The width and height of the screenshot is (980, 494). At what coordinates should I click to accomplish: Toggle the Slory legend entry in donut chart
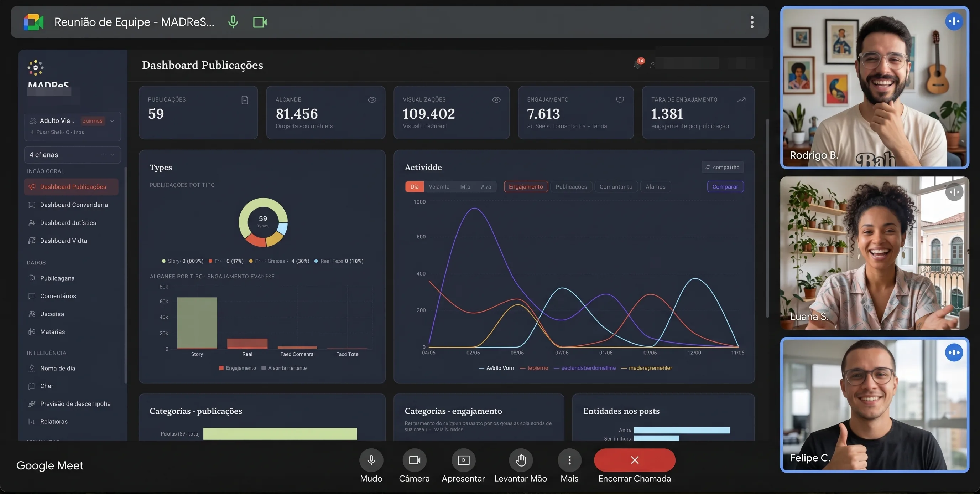click(183, 261)
